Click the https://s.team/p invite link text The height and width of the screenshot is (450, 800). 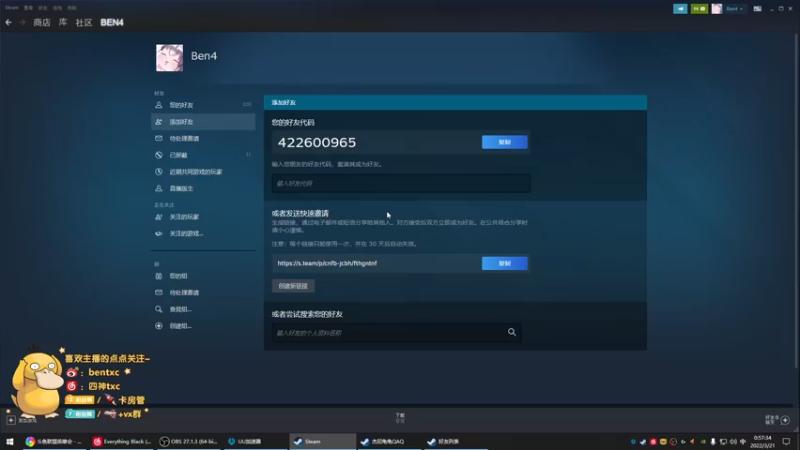(x=327, y=263)
